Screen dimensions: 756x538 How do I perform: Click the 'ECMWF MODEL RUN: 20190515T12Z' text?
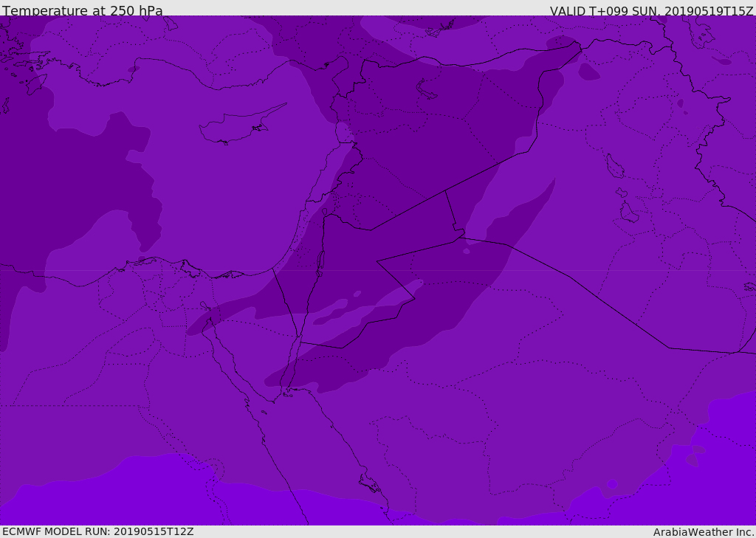(98, 531)
